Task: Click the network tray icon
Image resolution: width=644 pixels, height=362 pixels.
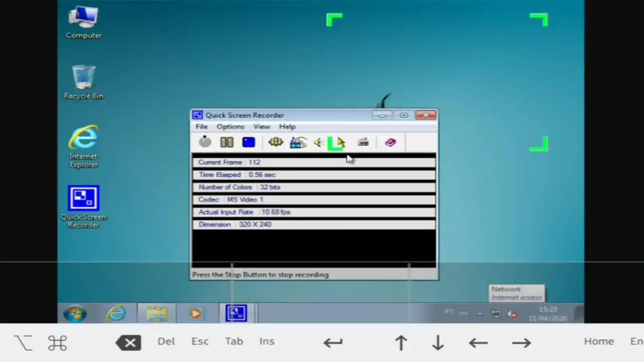Action: [x=496, y=314]
